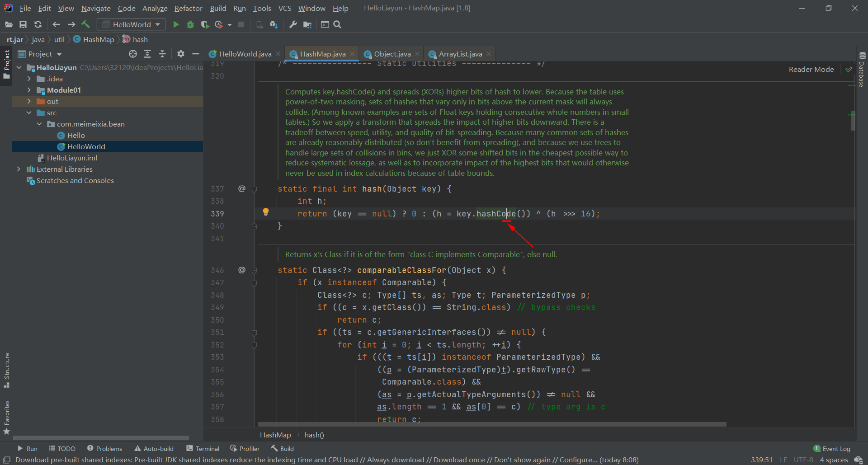Toggle the Database tool window stripe button
868x465 pixels.
862,69
